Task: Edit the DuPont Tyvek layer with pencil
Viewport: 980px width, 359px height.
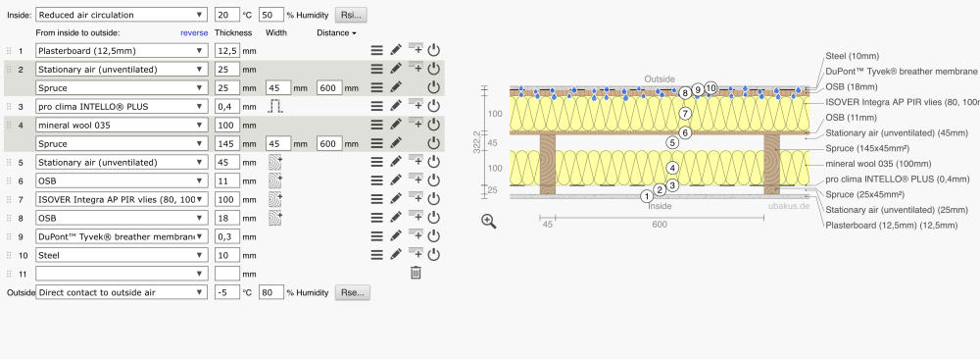Action: (396, 236)
